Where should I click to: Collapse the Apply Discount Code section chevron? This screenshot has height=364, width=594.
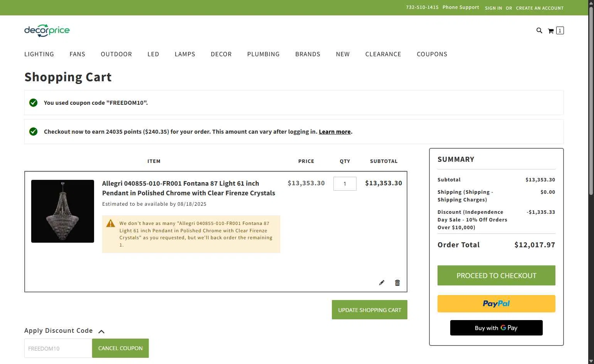(x=101, y=331)
